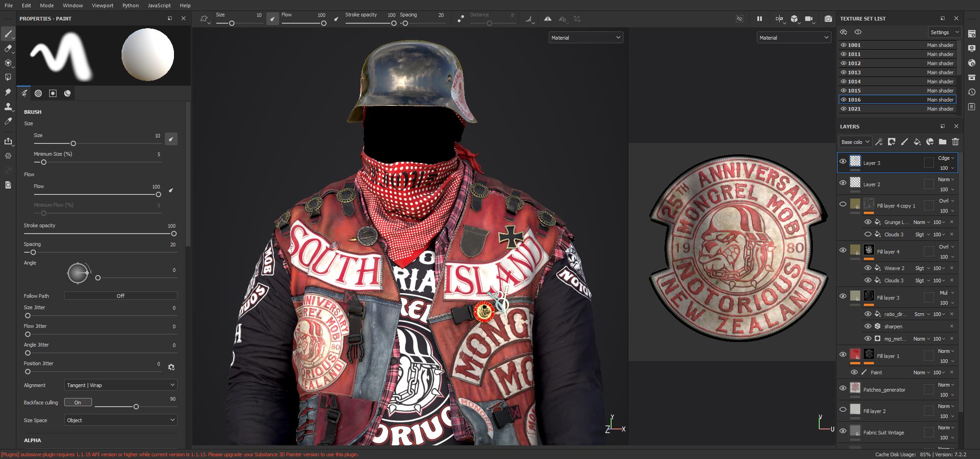Click the Stroke opacity slider in Properties
This screenshot has height=459, width=980.
click(100, 234)
